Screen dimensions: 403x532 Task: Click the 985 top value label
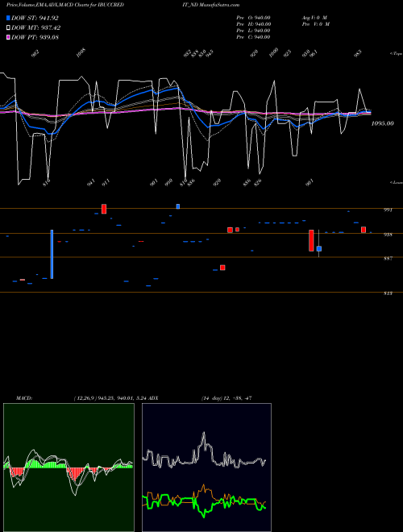click(x=358, y=54)
